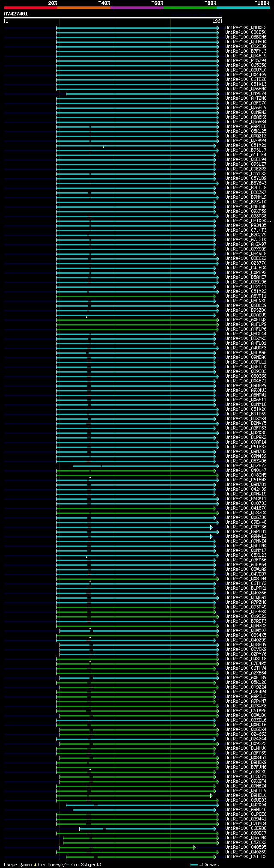The width and height of the screenshot is (274, 868).
Task: Click the purple ~60% identity legend bar
Action: (x=137, y=8)
